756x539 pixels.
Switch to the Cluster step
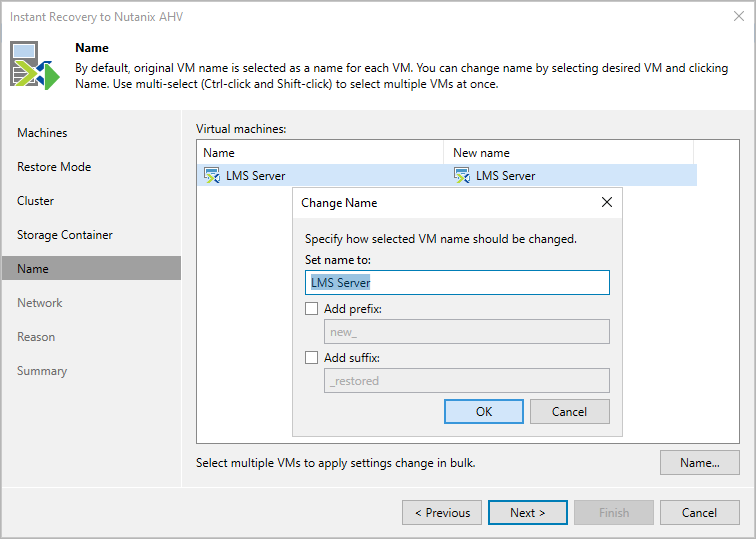click(x=36, y=201)
